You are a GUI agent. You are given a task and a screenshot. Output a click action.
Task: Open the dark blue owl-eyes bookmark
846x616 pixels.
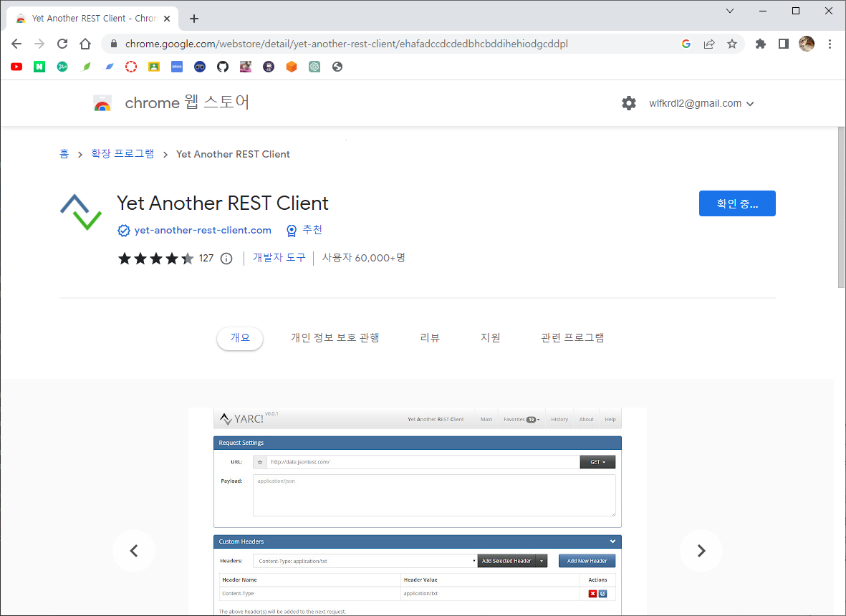(200, 67)
